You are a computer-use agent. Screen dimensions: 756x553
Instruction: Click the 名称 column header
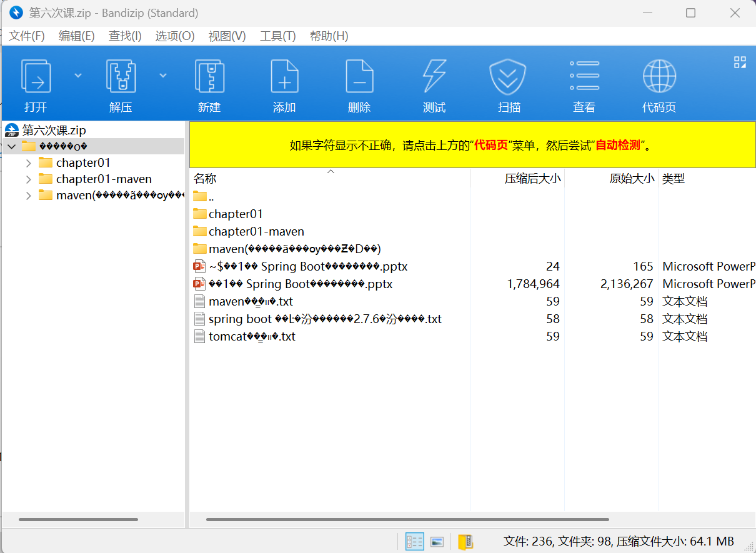330,179
